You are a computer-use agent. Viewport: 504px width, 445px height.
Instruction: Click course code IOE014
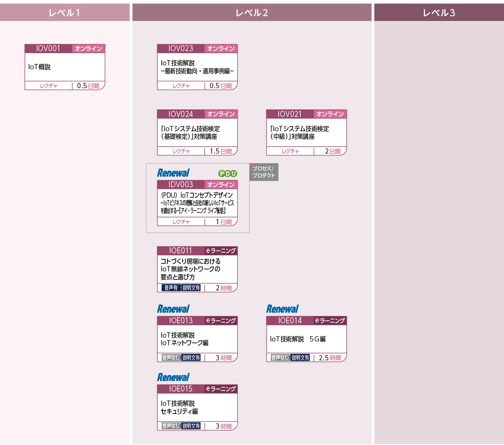(290, 320)
